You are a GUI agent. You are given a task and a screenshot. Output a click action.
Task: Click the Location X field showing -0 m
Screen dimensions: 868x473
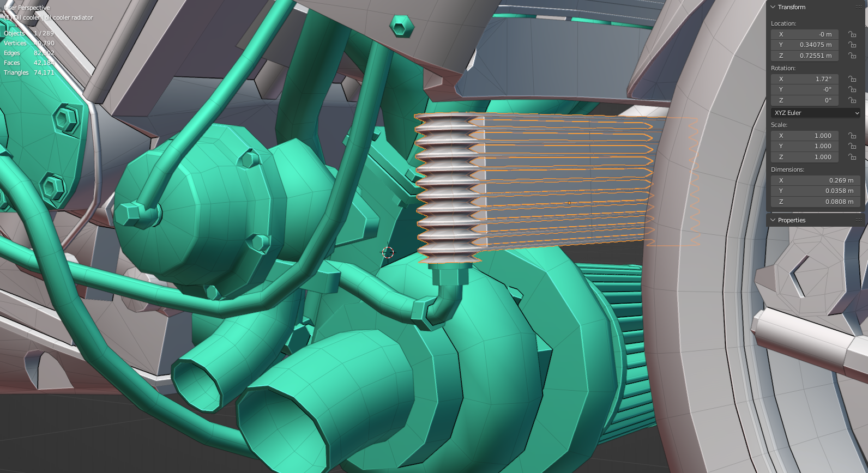(x=805, y=34)
